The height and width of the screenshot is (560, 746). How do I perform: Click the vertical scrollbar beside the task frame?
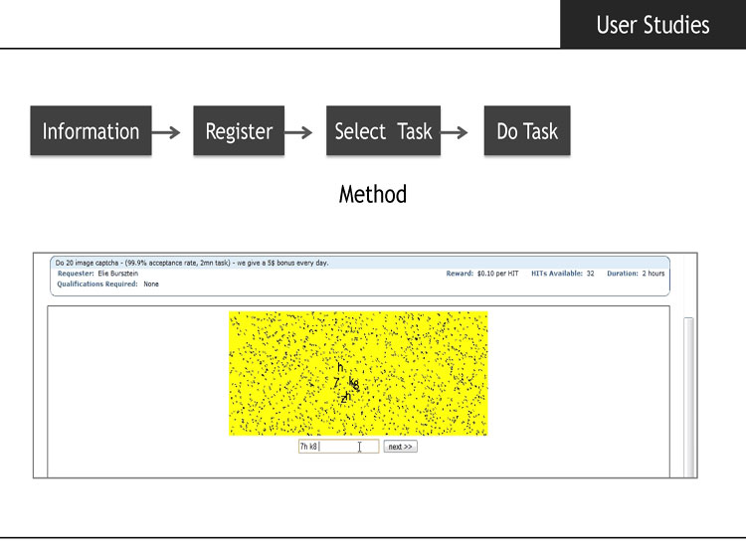(688, 397)
